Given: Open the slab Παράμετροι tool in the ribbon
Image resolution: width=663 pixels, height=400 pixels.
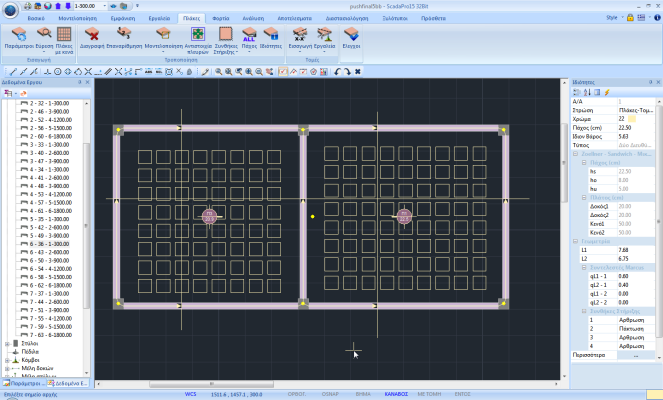Looking at the screenshot, I should tap(19, 38).
